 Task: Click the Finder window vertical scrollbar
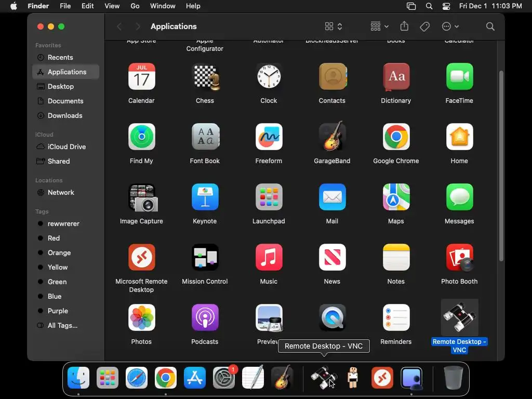pos(501,166)
